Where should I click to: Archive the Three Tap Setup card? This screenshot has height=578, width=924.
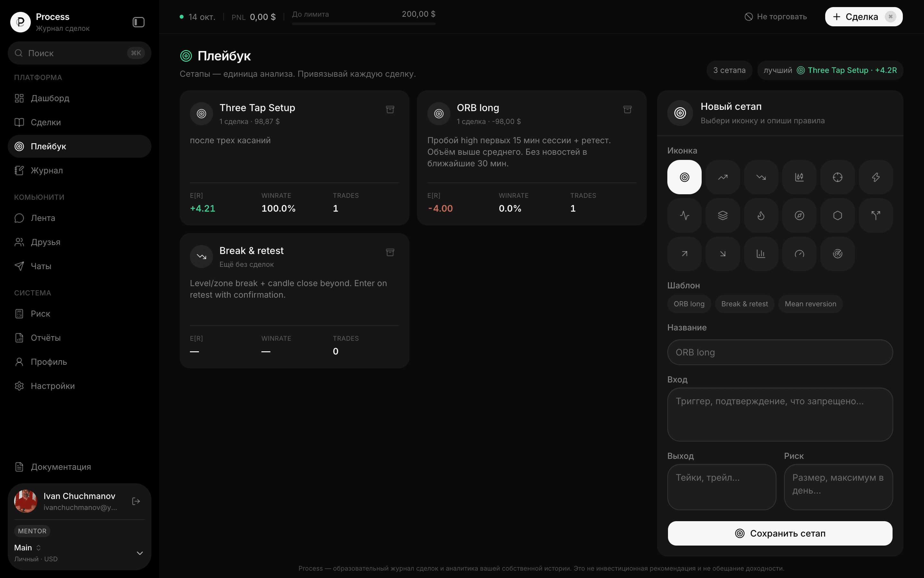(390, 110)
